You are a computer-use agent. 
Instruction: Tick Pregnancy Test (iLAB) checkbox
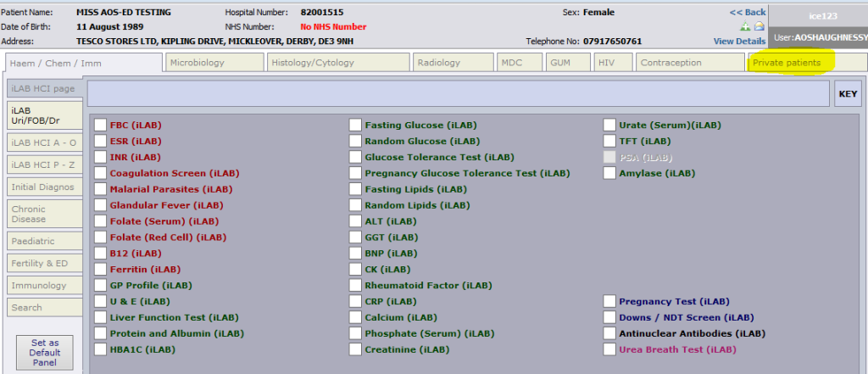[x=609, y=301]
